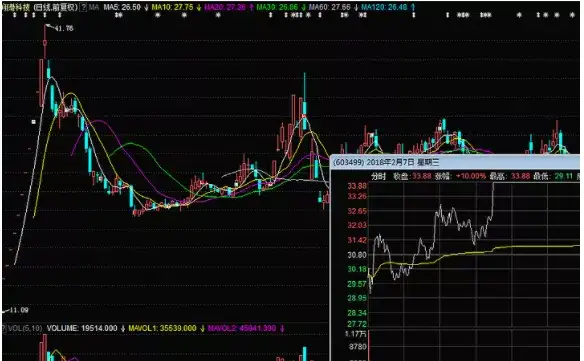The image size is (584, 361).
Task: Select the 分时 label in the popup
Action: click(378, 176)
